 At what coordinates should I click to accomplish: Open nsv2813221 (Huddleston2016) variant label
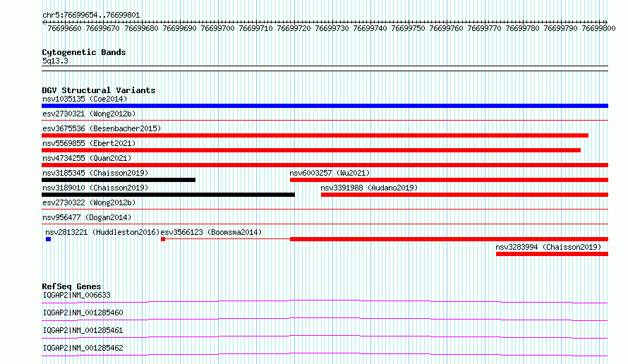click(x=102, y=232)
